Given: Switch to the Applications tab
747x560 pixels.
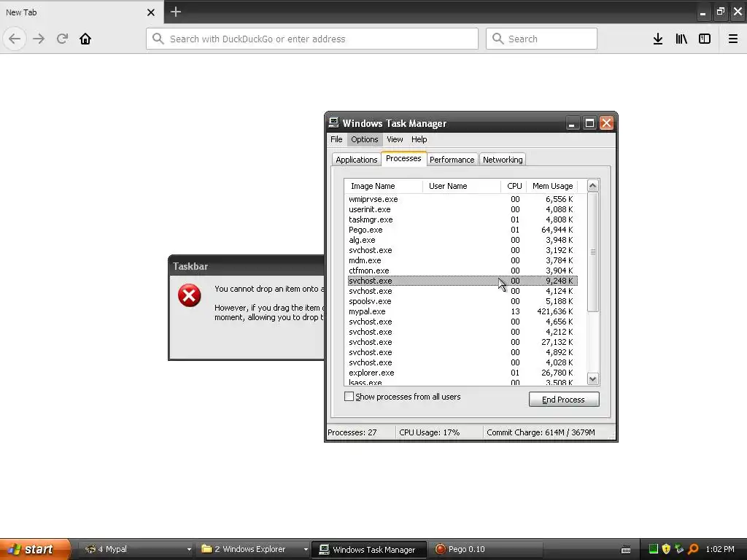Looking at the screenshot, I should pyautogui.click(x=356, y=160).
